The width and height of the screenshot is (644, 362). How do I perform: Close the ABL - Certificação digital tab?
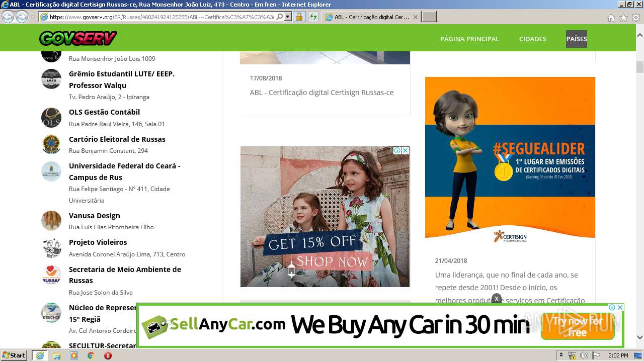pyautogui.click(x=416, y=17)
